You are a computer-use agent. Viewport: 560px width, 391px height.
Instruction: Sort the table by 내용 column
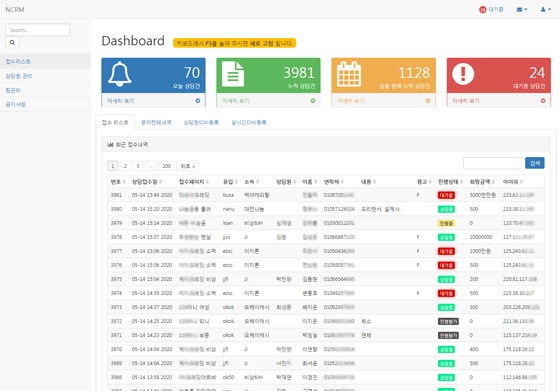tap(369, 182)
